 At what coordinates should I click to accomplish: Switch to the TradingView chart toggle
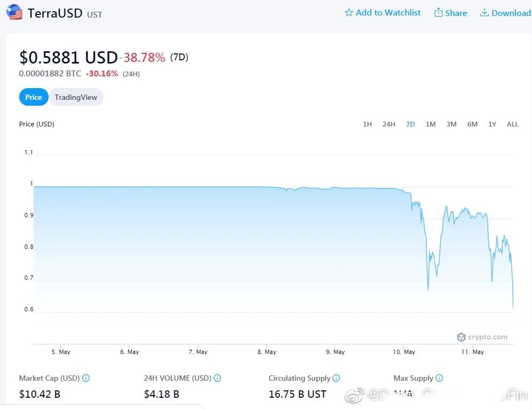pyautogui.click(x=76, y=97)
